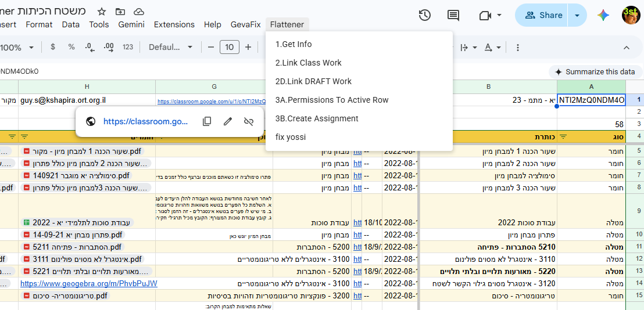Open the Format menu
Viewport: 644px width, 310px height.
point(39,24)
